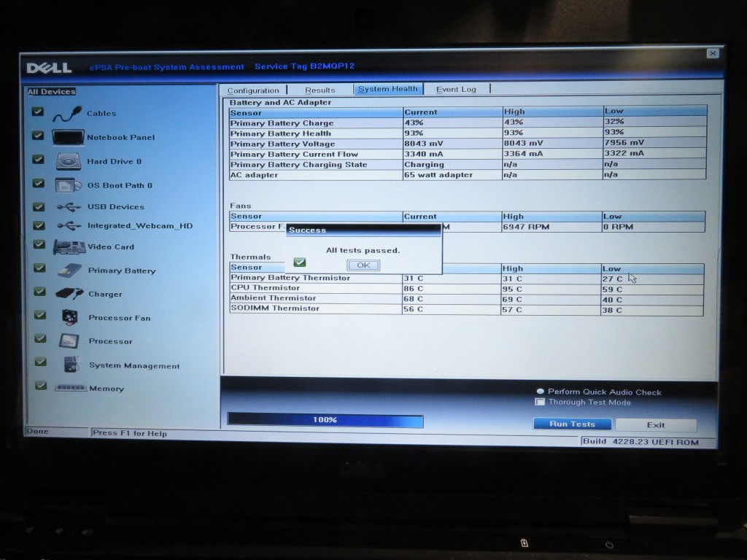The image size is (747, 560).
Task: Click the Success dialog title bar
Action: [x=363, y=230]
